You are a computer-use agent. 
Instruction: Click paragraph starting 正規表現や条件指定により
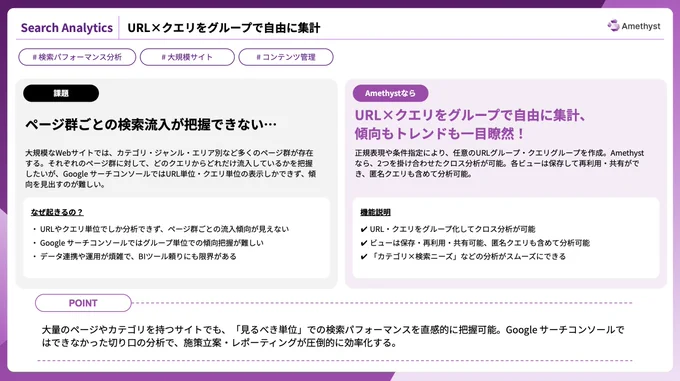click(499, 163)
